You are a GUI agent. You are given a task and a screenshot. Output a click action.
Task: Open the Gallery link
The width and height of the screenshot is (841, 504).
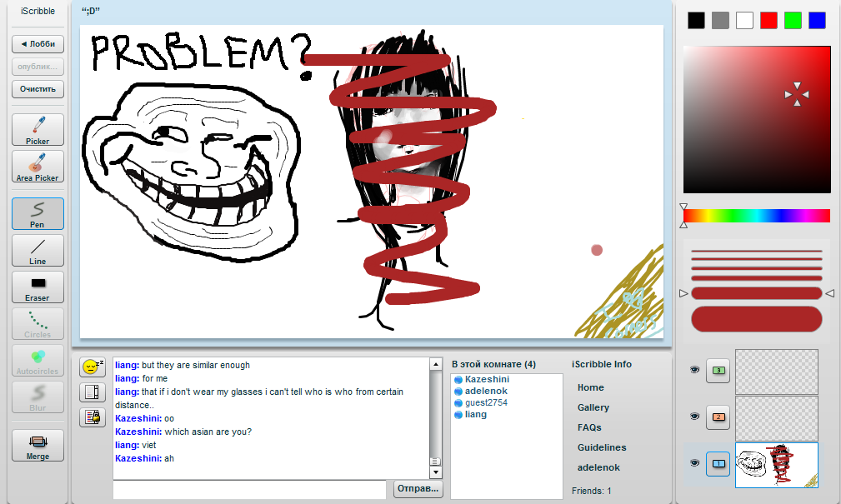tap(593, 407)
